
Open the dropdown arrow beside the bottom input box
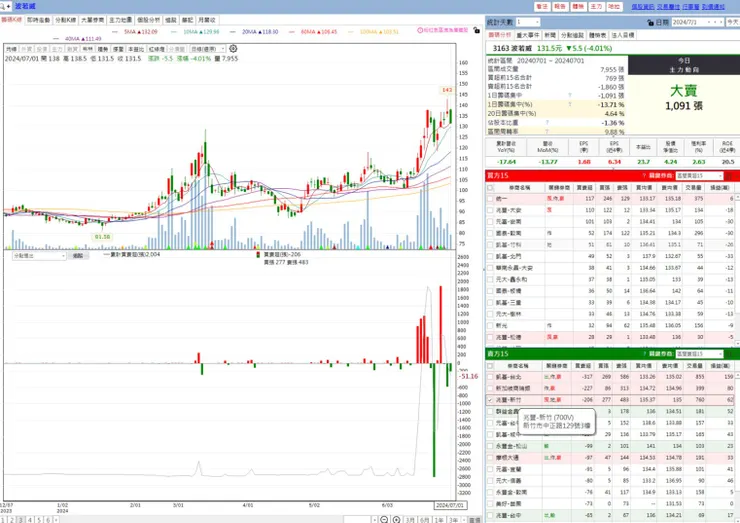374,520
